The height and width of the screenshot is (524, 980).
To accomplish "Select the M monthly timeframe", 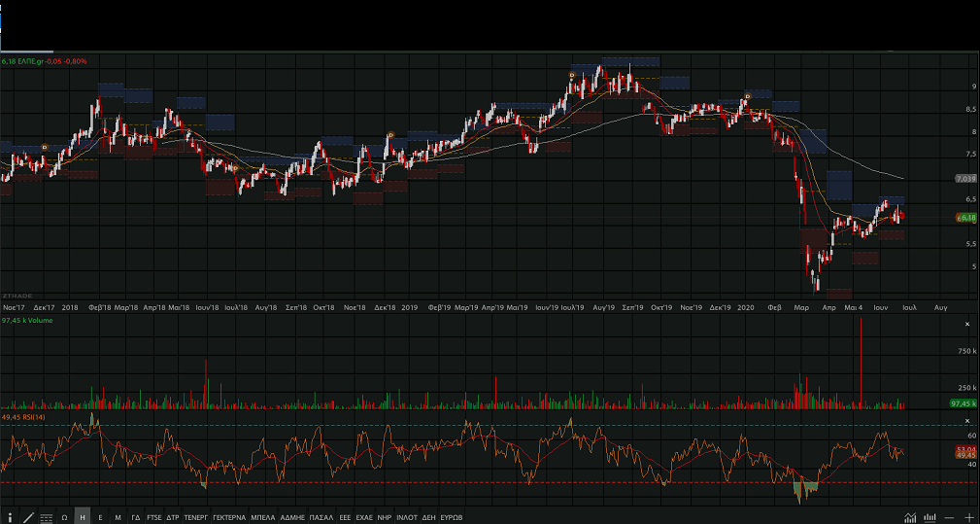I will click(x=118, y=517).
